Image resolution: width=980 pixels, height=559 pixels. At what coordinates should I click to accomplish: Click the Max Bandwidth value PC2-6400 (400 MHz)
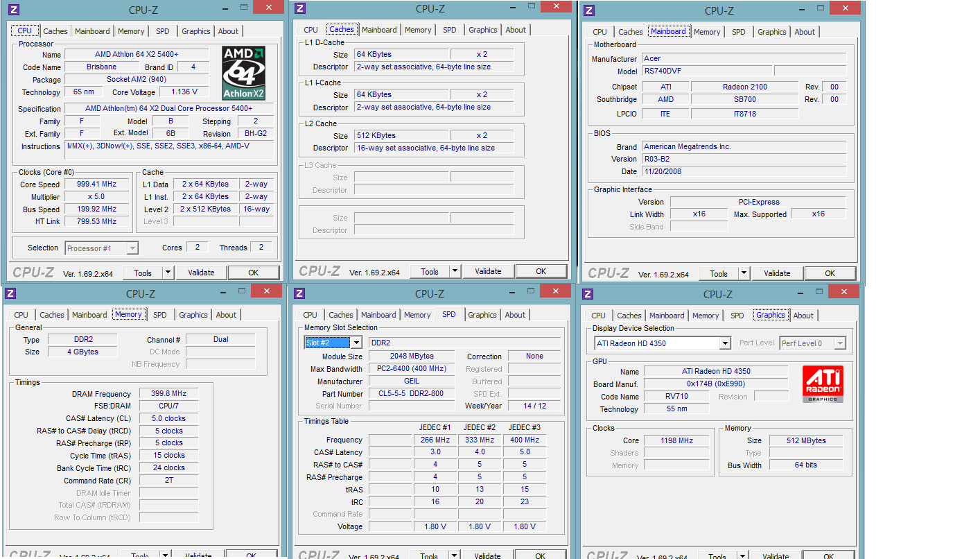(412, 369)
